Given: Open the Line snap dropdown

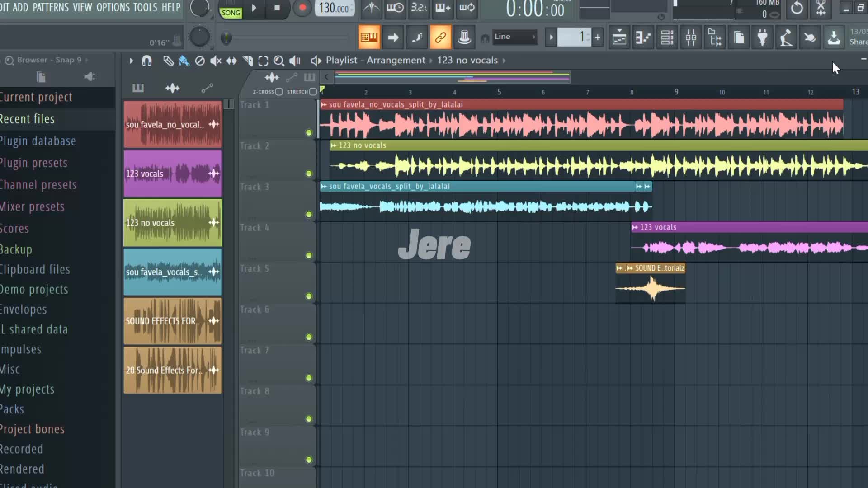Looking at the screenshot, I should click(514, 37).
